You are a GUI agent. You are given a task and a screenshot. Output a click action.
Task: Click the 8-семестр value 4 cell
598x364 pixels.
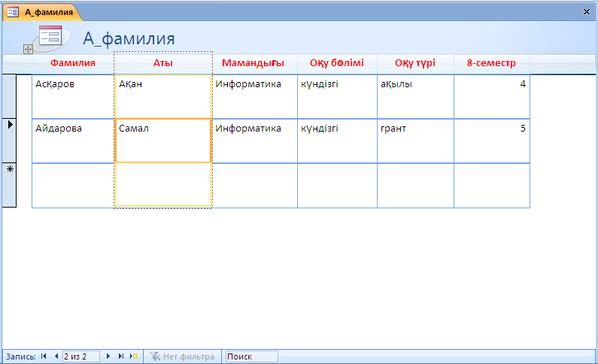pyautogui.click(x=492, y=96)
